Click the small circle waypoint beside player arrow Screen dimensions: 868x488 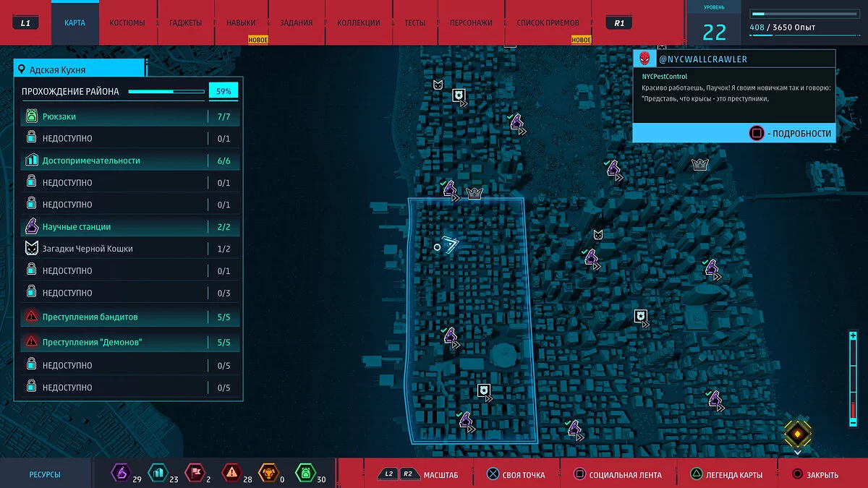coord(437,247)
